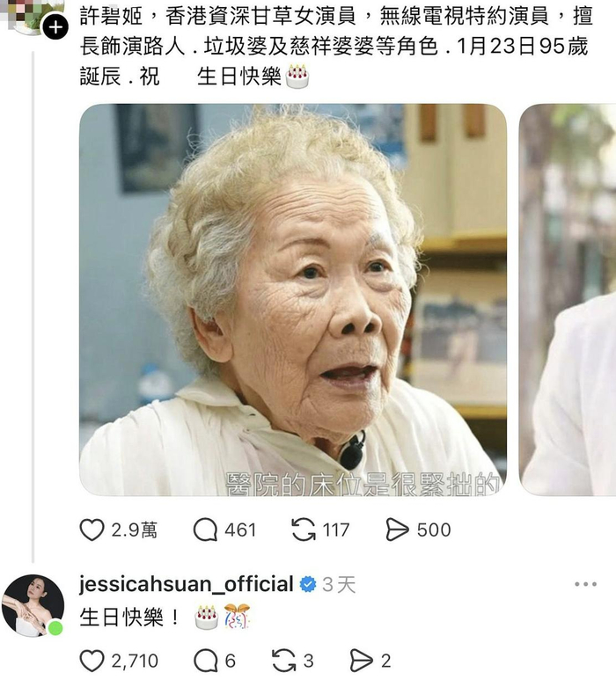View the elderly woman photo in full
The width and height of the screenshot is (616, 687).
point(293,300)
